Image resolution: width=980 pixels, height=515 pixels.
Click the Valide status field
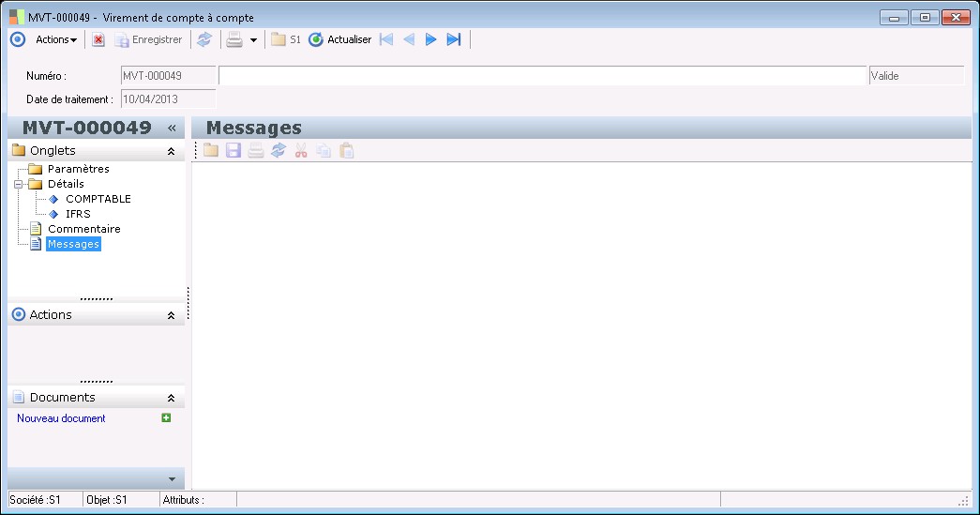(916, 76)
